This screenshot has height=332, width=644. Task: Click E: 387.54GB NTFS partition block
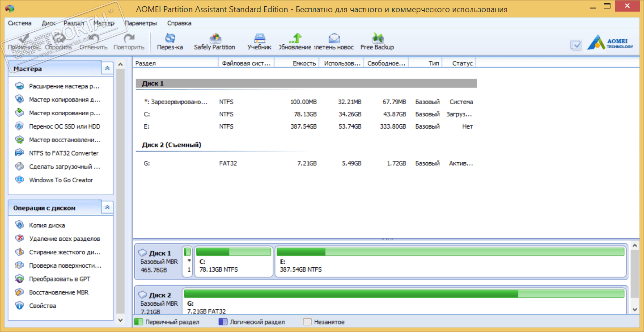tap(450, 261)
